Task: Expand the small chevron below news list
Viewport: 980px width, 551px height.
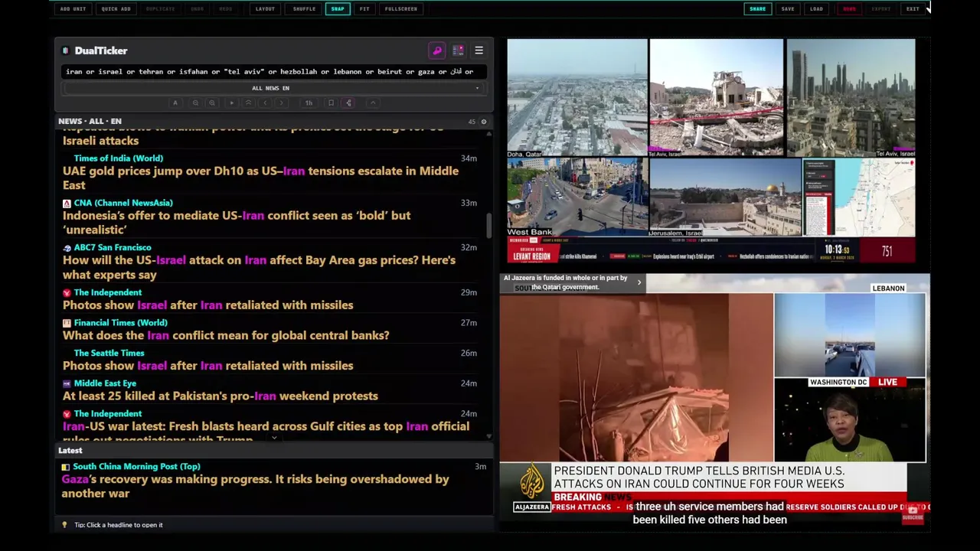Action: coord(273,439)
